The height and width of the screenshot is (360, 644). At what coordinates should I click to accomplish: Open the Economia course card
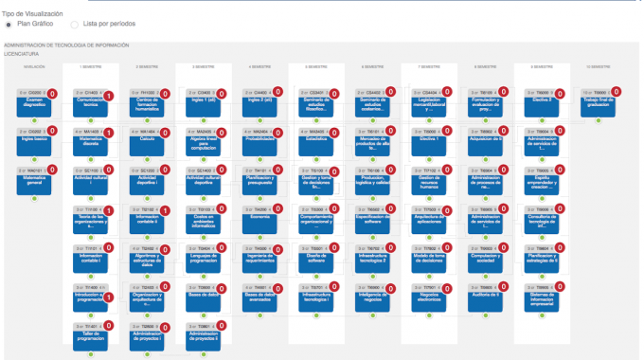click(259, 220)
